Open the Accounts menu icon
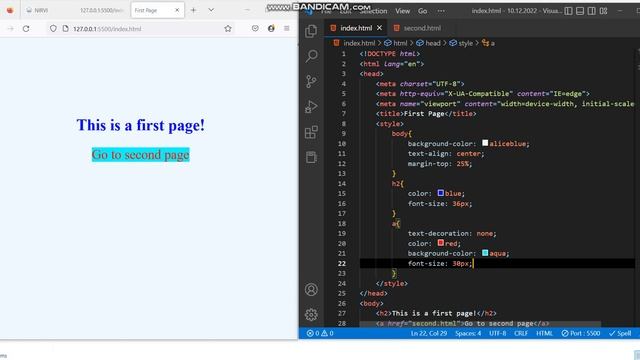Image resolution: width=640 pixels, height=360 pixels. point(311,289)
